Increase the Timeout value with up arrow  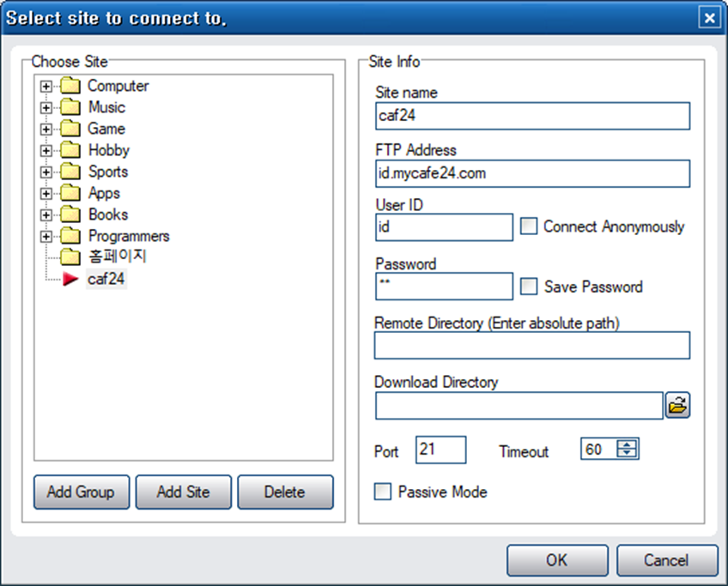(627, 444)
